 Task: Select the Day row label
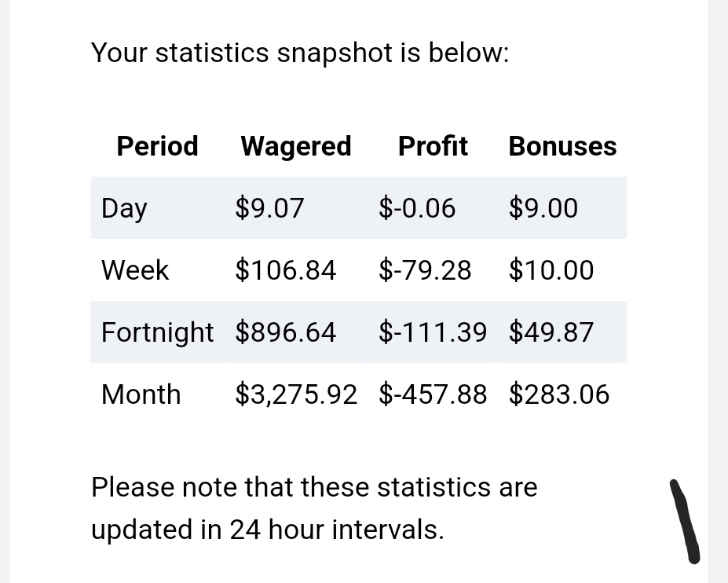[124, 208]
